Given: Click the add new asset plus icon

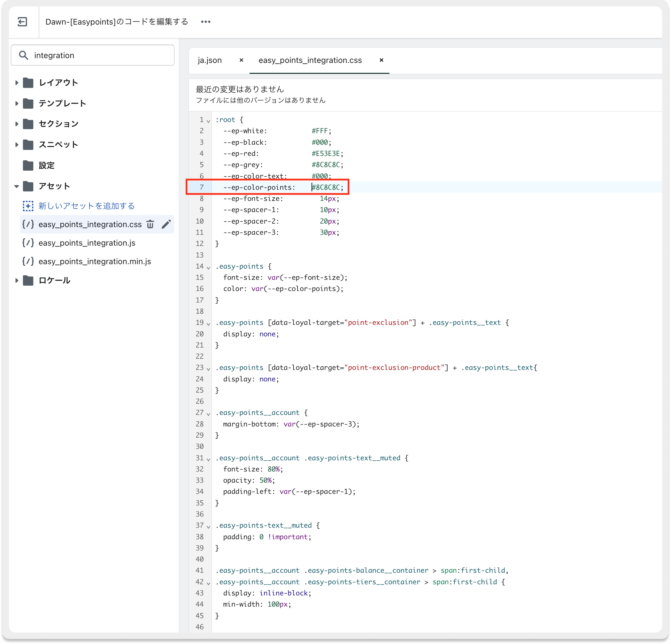Looking at the screenshot, I should pyautogui.click(x=28, y=206).
